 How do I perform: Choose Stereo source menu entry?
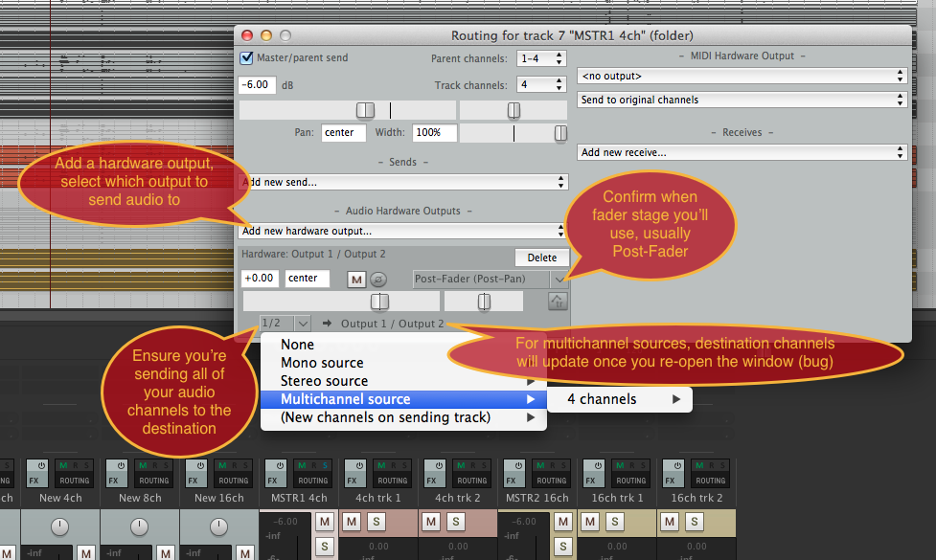click(x=403, y=380)
